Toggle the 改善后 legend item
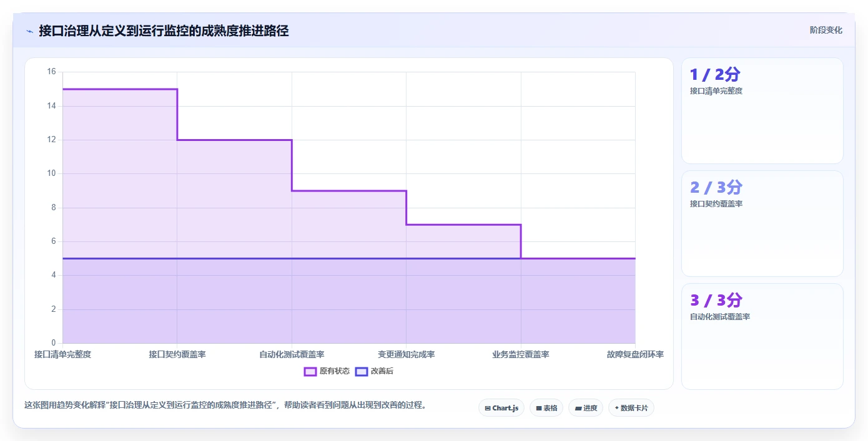Screen dimensions: 868x441 point(374,371)
